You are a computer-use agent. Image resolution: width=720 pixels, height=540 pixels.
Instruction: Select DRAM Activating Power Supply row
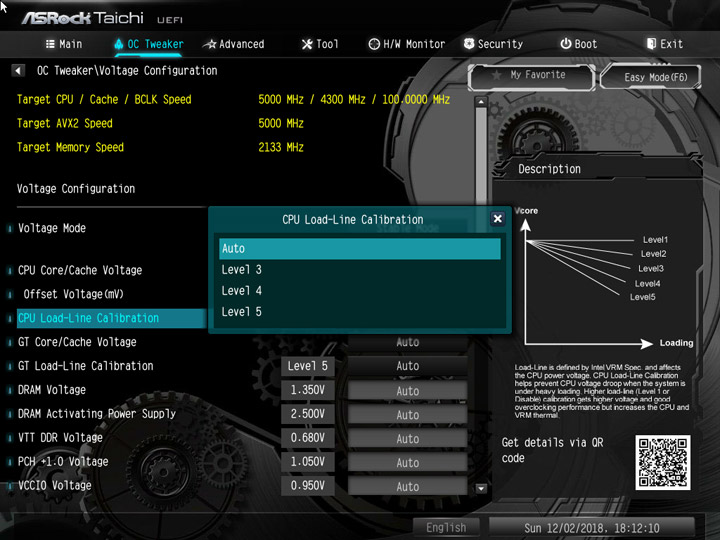click(96, 414)
